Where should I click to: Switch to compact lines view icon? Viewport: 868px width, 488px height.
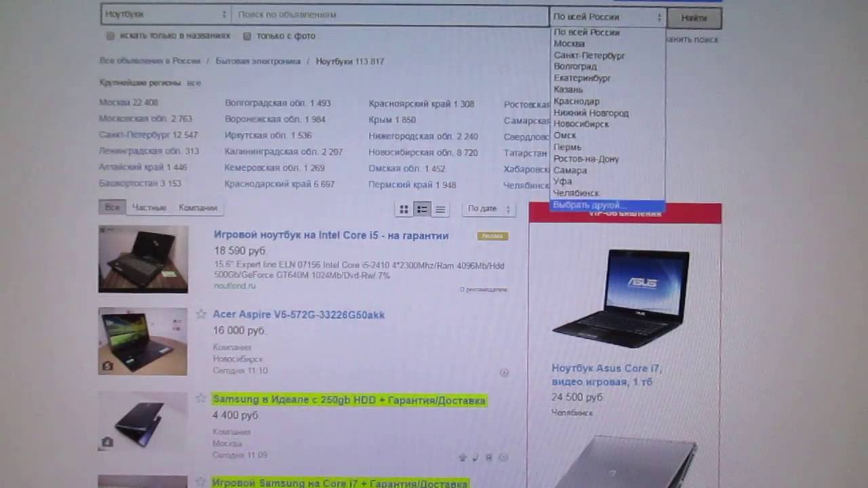pyautogui.click(x=440, y=209)
